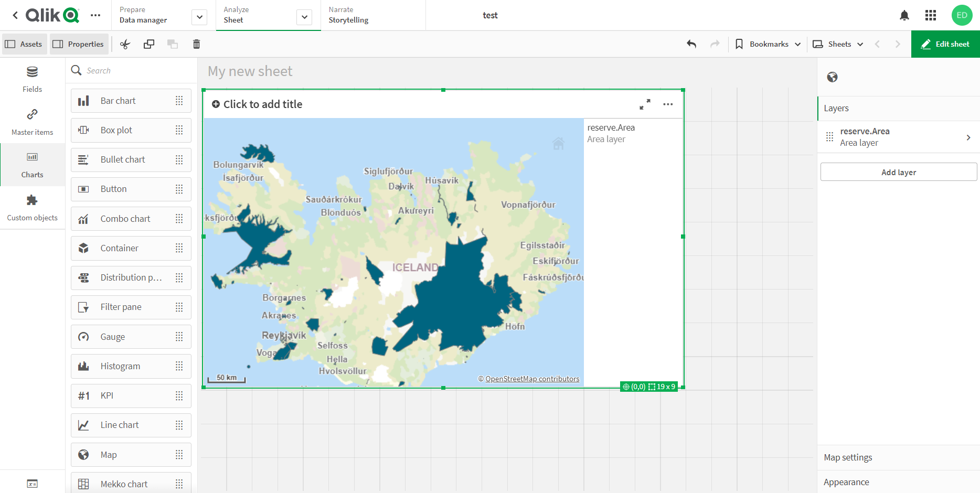Screen dimensions: 980x493
Task: Open the Narrate Storytelling view
Action: [x=348, y=15]
